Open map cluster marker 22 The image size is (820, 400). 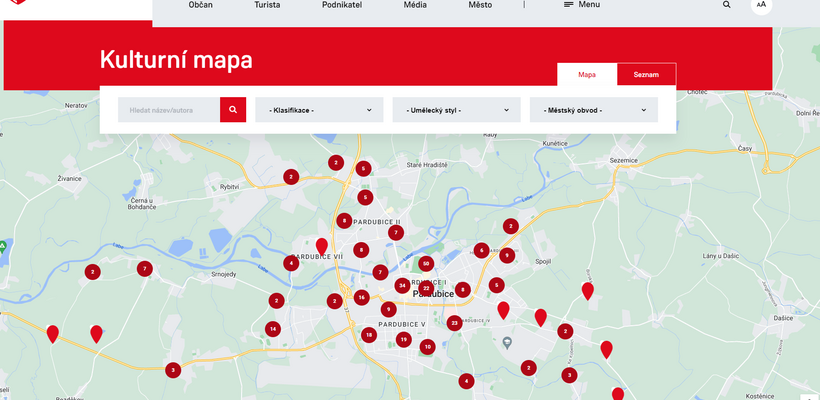coord(426,289)
